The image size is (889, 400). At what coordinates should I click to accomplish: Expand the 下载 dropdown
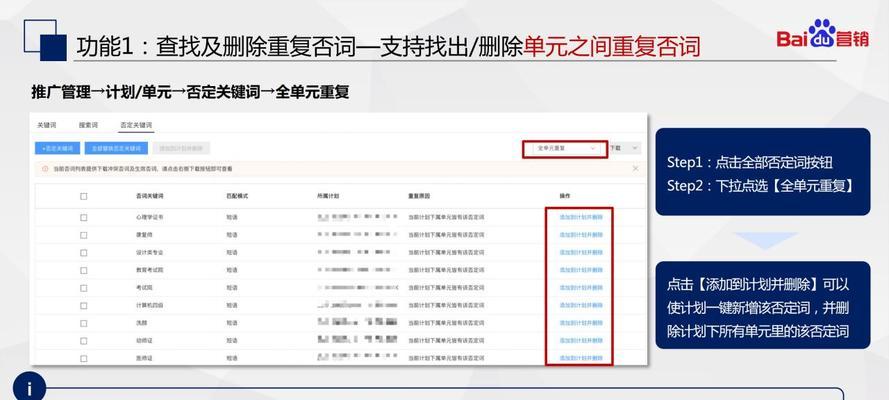tap(624, 148)
